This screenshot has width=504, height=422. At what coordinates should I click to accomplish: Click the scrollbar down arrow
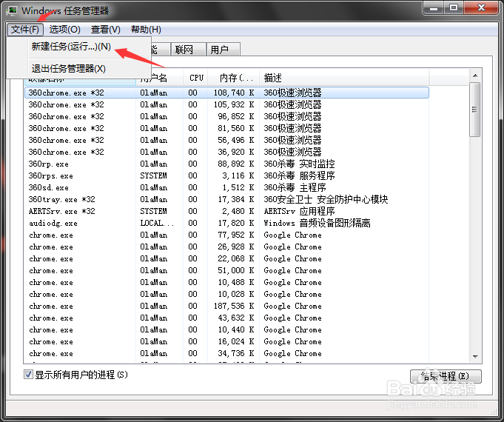475,356
